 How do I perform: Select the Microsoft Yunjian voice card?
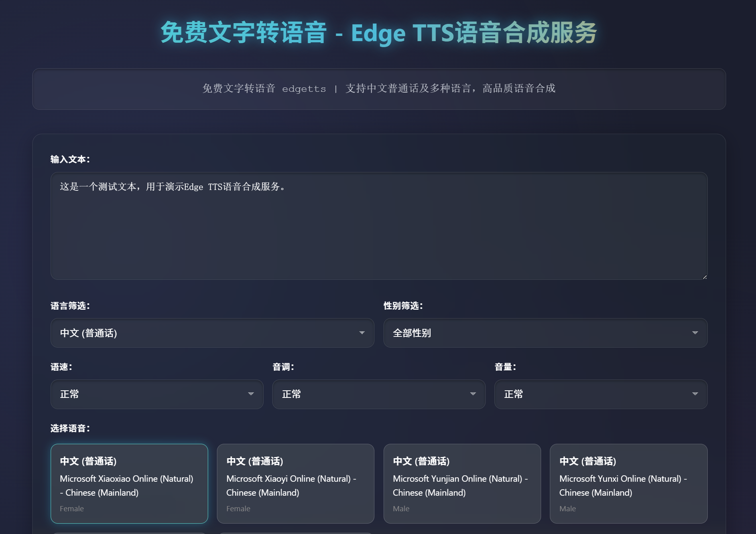(462, 484)
